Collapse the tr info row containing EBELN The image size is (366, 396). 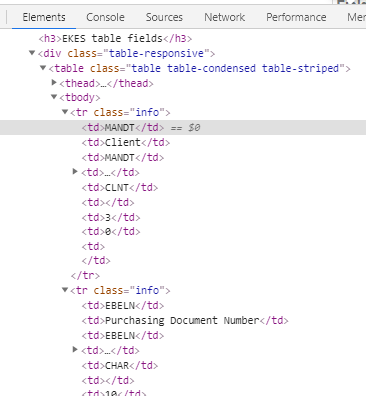click(65, 290)
